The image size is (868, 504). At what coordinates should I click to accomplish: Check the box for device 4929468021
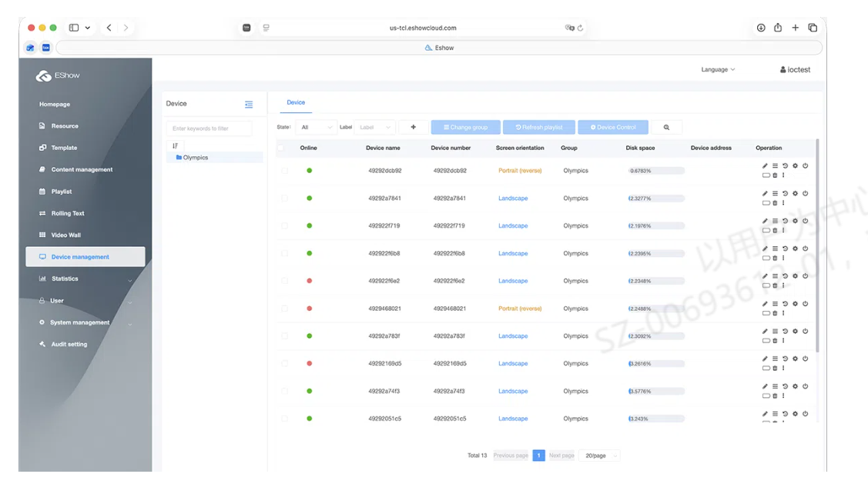(x=284, y=309)
